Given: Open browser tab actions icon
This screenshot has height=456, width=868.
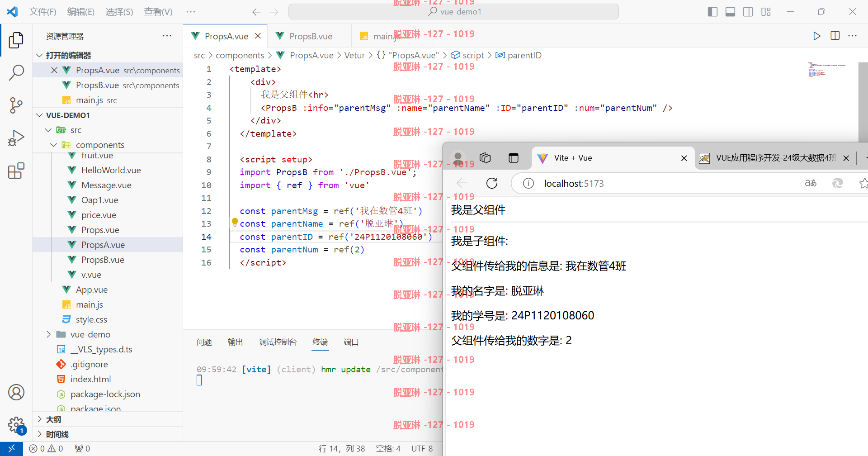Looking at the screenshot, I should tap(514, 158).
